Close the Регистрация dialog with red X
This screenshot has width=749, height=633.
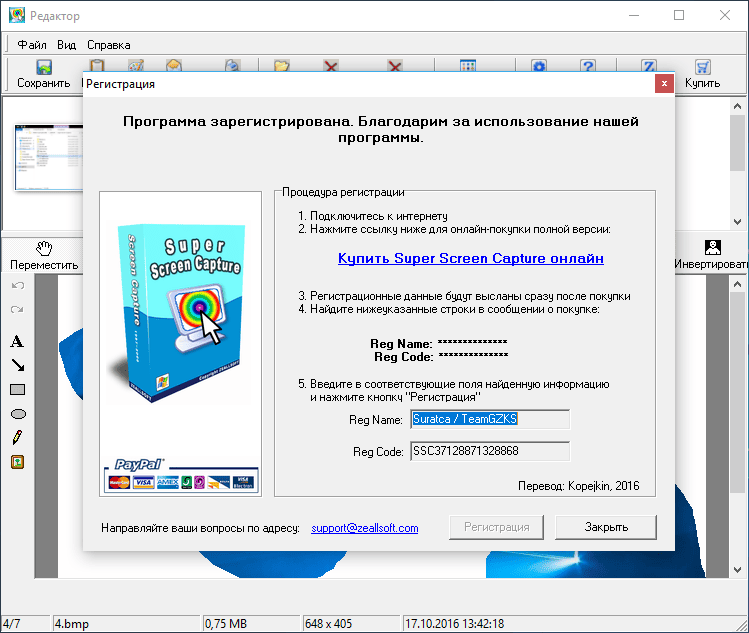pyautogui.click(x=662, y=84)
